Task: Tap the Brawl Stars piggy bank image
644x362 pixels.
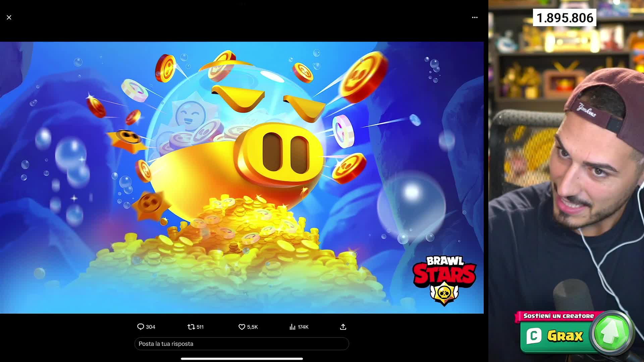Action: coord(241,178)
